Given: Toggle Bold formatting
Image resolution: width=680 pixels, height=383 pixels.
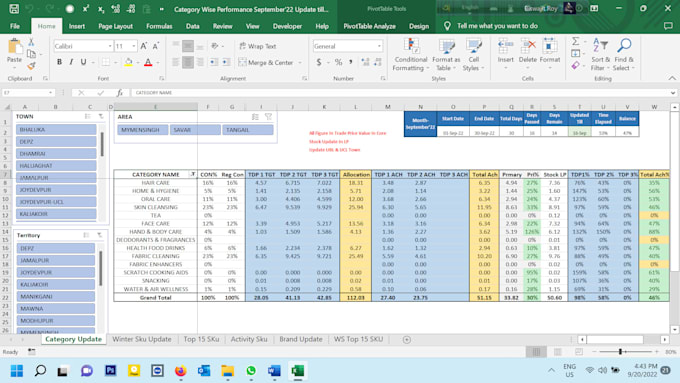Looking at the screenshot, I should pos(59,62).
